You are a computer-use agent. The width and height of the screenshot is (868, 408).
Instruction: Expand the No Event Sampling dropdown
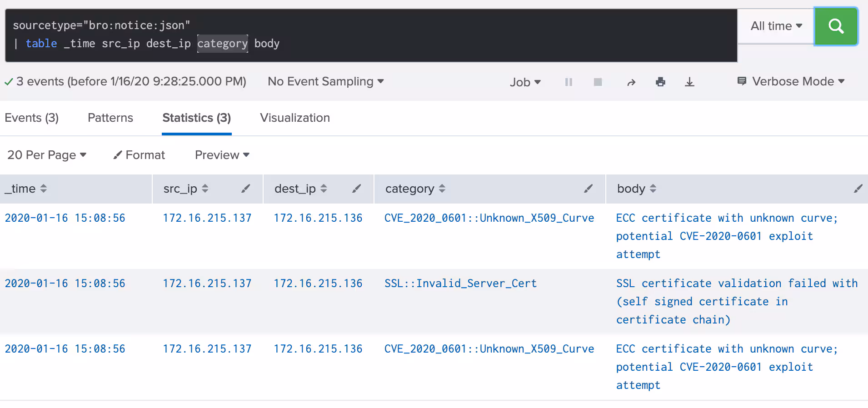[x=325, y=82]
